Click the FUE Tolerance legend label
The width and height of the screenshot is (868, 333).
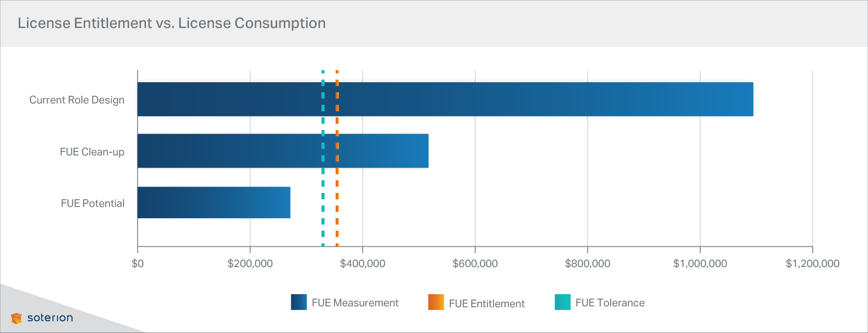pyautogui.click(x=610, y=303)
